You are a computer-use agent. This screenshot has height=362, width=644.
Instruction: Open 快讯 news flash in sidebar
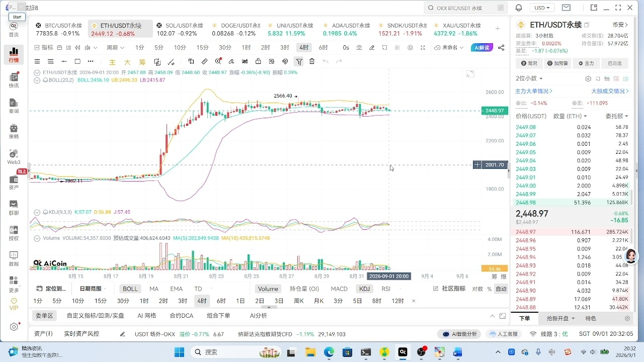click(14, 79)
